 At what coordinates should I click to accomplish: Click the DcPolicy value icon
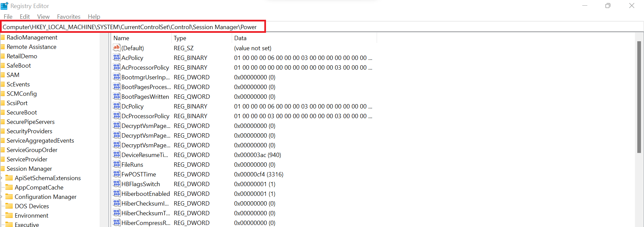pyautogui.click(x=116, y=106)
